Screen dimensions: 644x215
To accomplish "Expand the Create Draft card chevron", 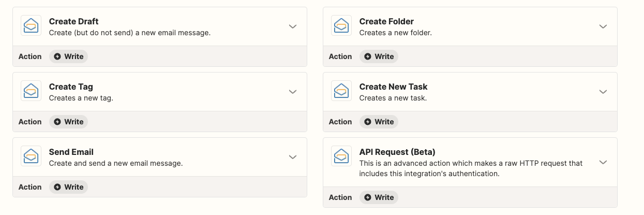I will 293,26.
